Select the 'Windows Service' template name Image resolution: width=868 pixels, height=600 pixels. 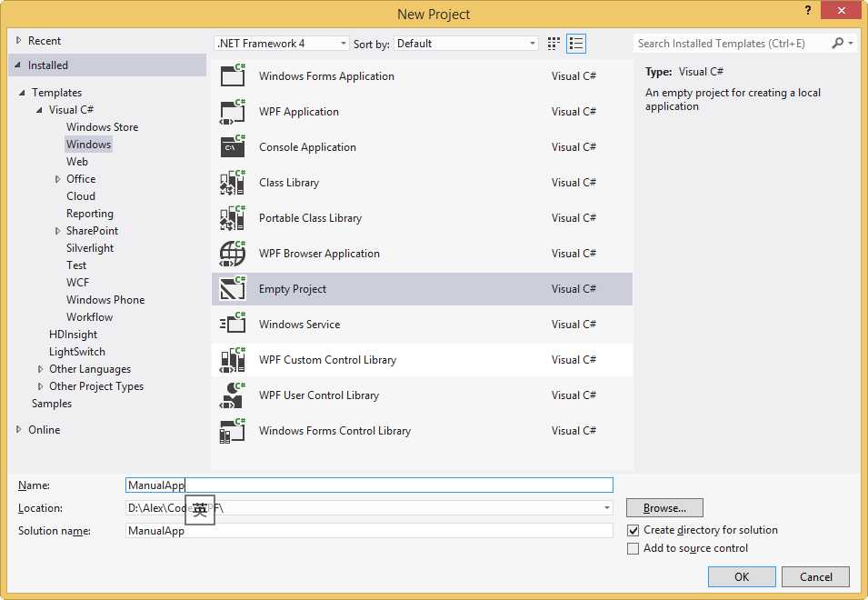[299, 324]
